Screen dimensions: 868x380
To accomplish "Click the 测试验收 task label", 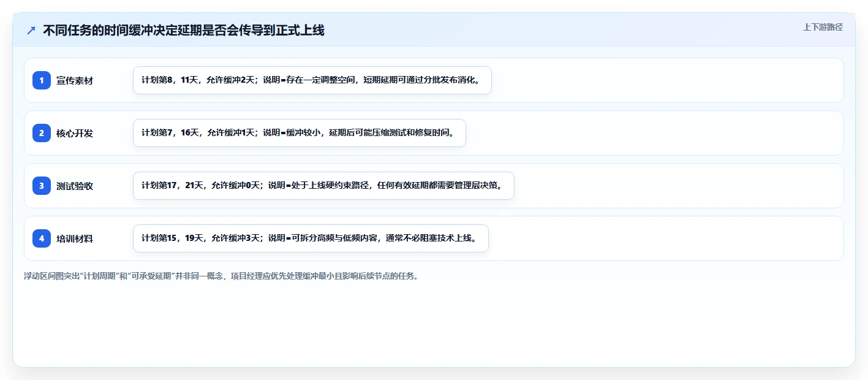I will click(x=75, y=186).
